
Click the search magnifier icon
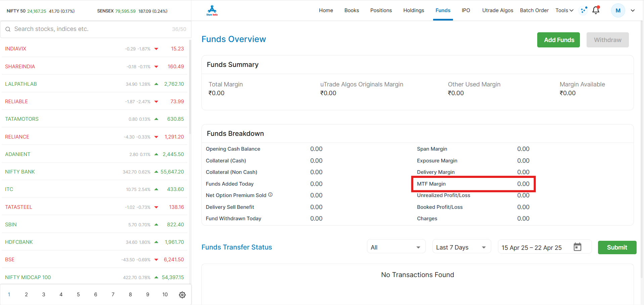8,29
